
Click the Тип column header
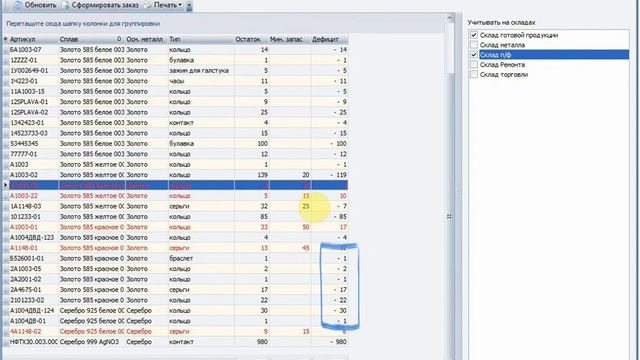point(201,39)
